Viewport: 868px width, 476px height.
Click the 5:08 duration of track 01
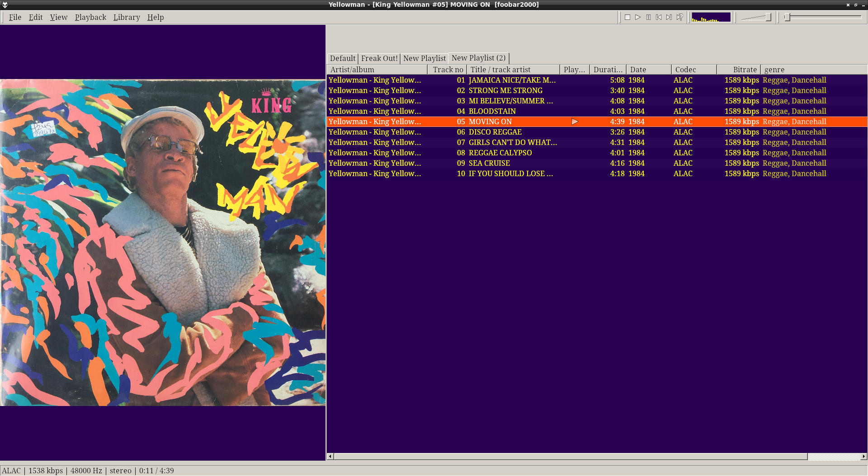click(617, 80)
